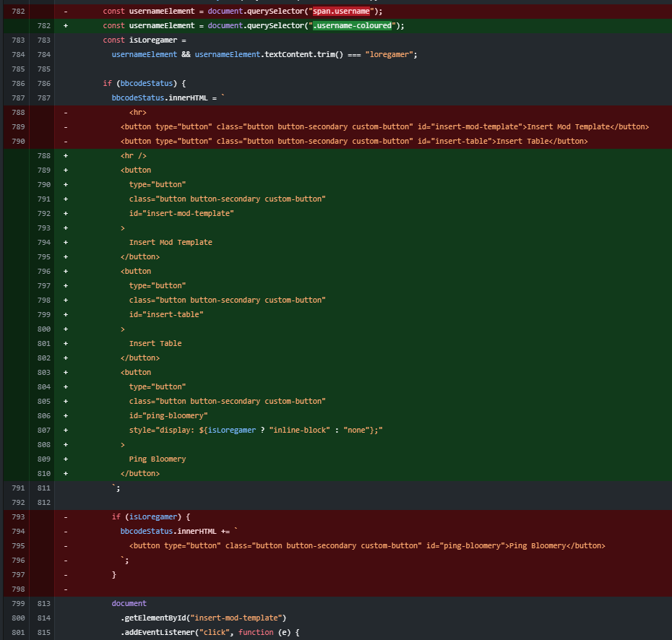Click "if (bbcodeStatus) {" code line
Screen dimensions: 672x640
click(x=145, y=84)
